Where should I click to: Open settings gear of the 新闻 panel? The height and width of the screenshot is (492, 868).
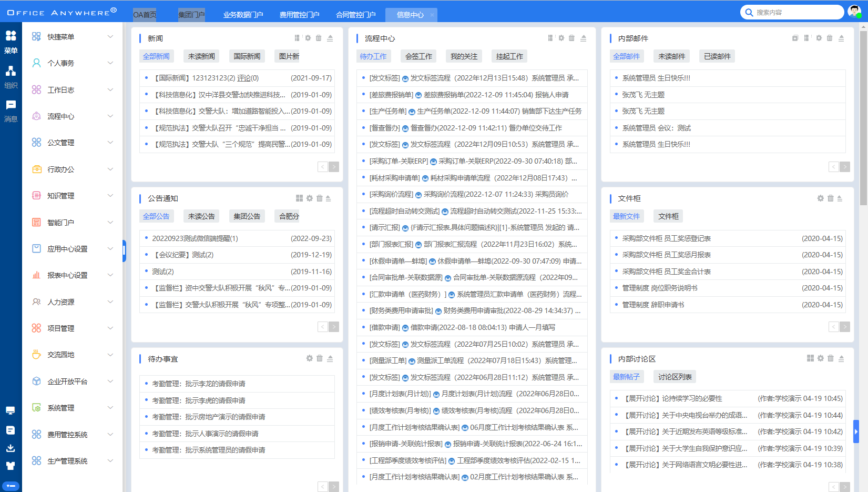[308, 38]
